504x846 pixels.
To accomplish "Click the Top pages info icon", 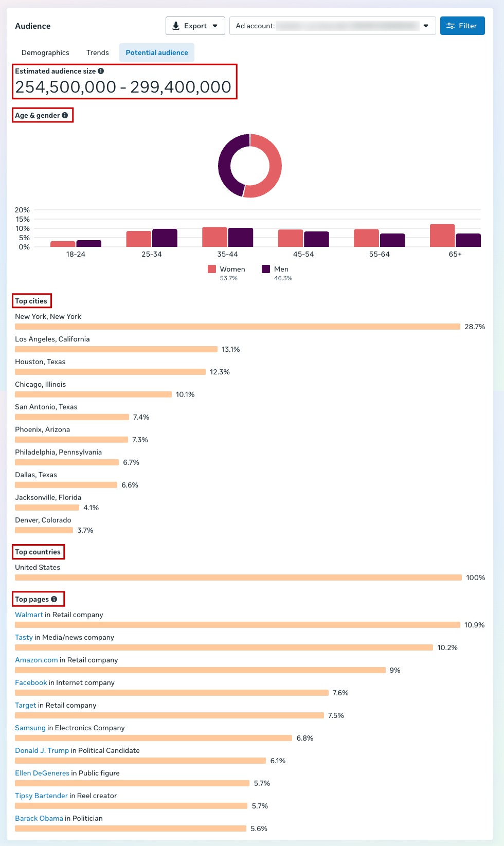I will [54, 599].
